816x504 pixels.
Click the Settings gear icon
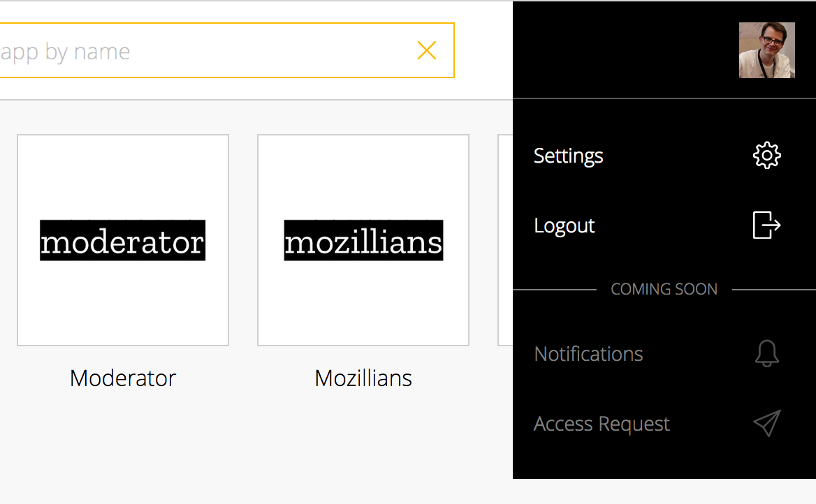coord(766,155)
